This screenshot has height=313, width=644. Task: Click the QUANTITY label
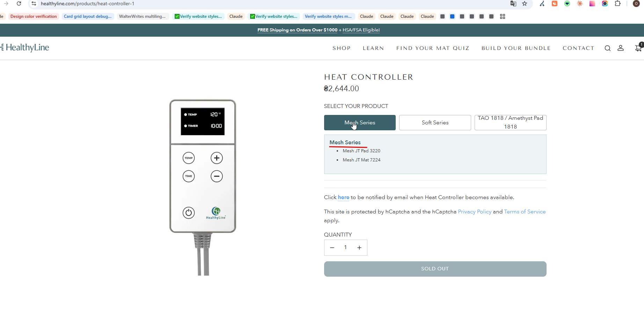click(x=338, y=235)
